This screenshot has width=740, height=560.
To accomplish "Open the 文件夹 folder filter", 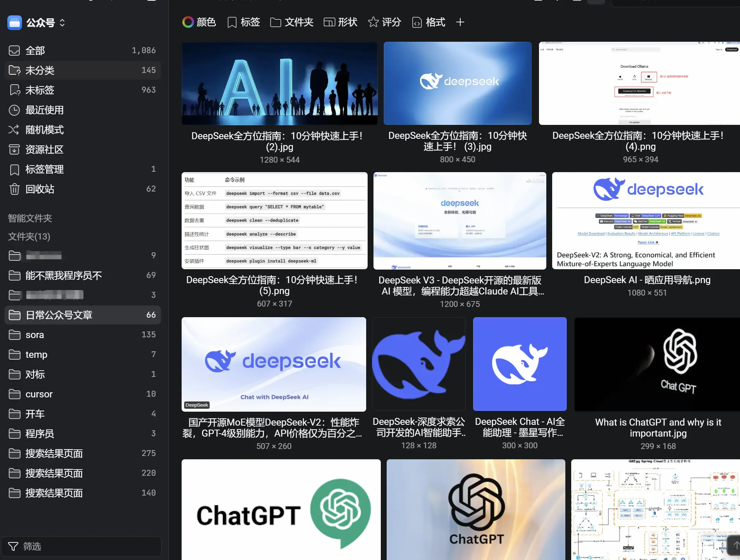I will [292, 22].
